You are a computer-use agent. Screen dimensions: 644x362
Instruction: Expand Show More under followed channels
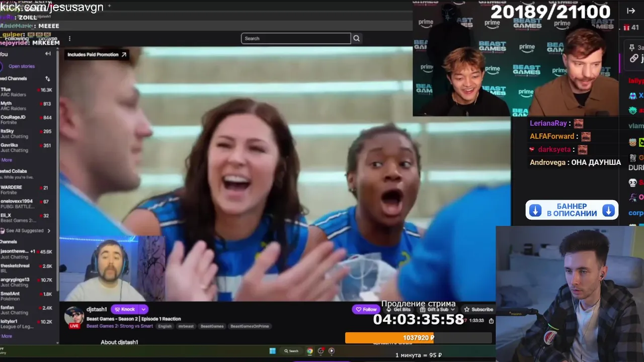pos(7,160)
